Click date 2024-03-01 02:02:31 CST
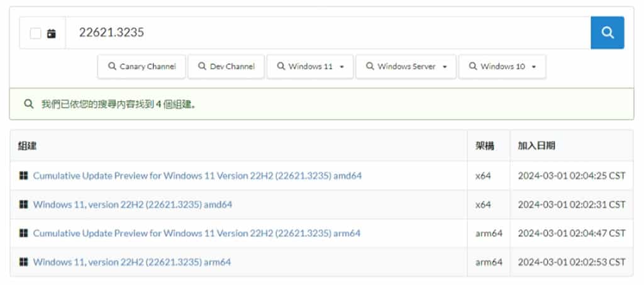644x285 pixels. (571, 204)
